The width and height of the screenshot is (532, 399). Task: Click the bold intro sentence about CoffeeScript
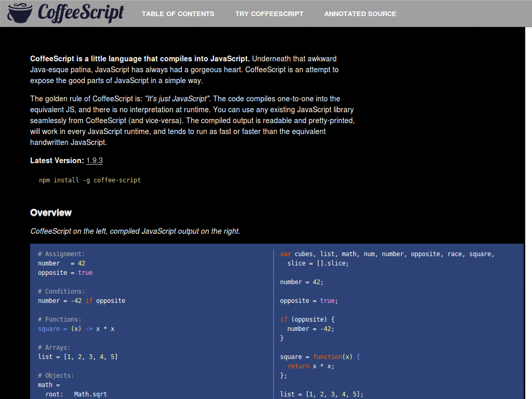pyautogui.click(x=140, y=59)
